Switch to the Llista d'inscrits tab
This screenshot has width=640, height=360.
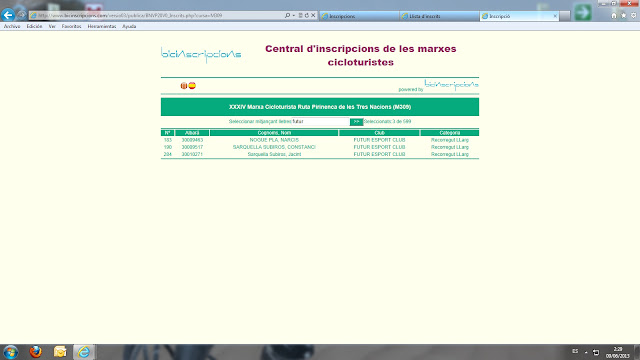[x=439, y=16]
